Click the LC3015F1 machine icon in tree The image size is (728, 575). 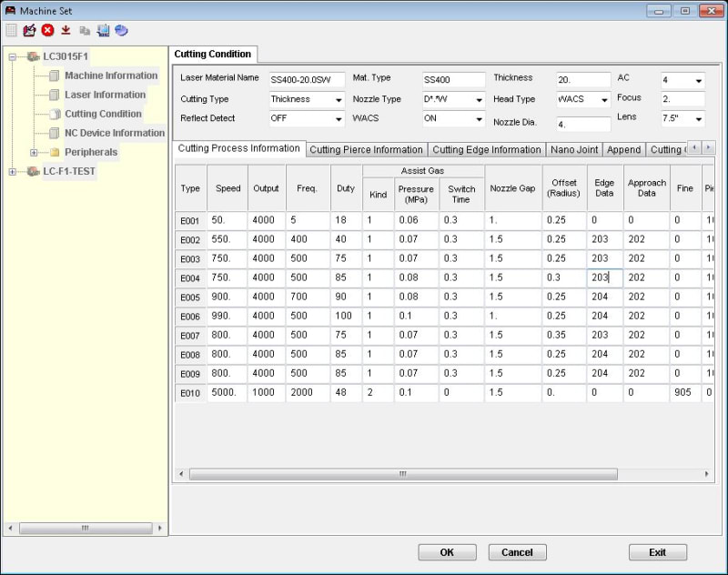pyautogui.click(x=33, y=56)
